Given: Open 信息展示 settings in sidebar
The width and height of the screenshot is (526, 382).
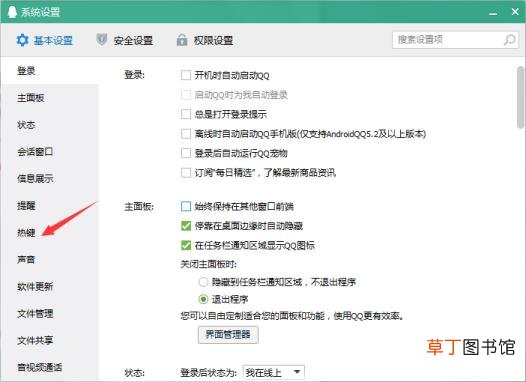Looking at the screenshot, I should [50, 178].
